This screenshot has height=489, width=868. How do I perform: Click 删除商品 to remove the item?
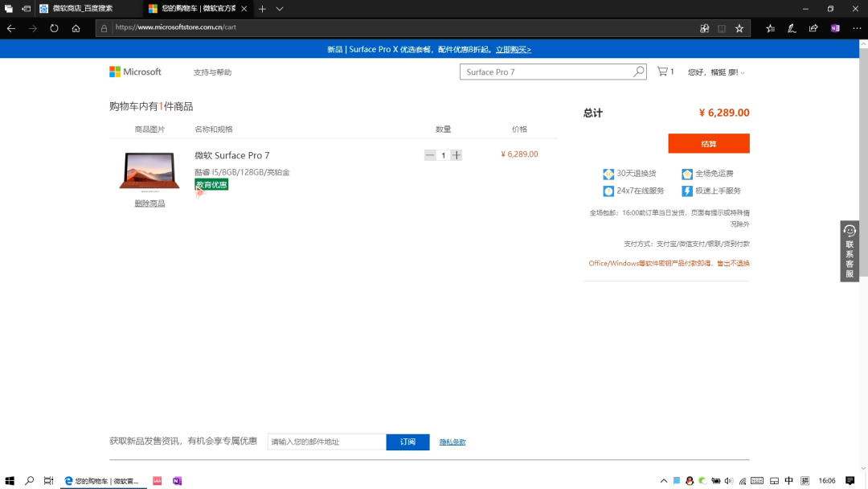(149, 203)
